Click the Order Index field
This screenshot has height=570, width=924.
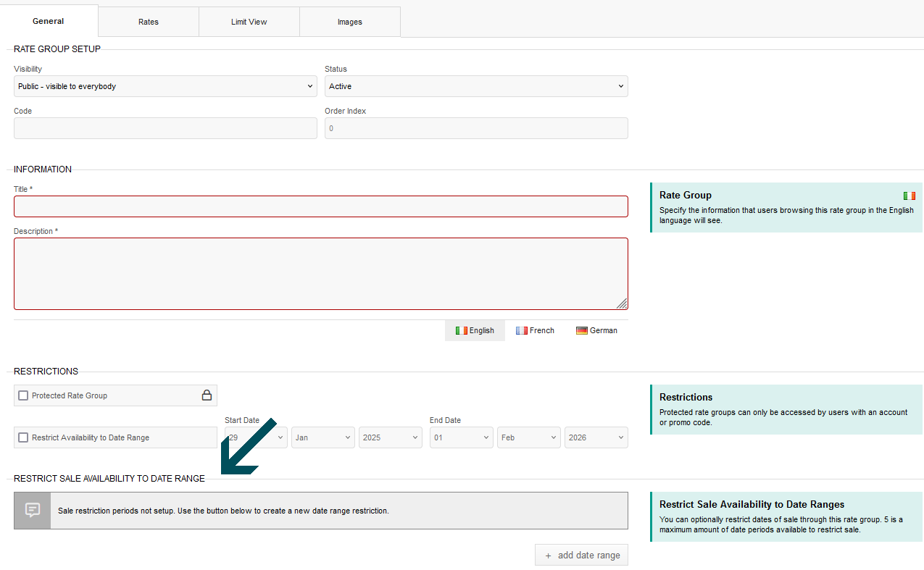click(x=476, y=128)
